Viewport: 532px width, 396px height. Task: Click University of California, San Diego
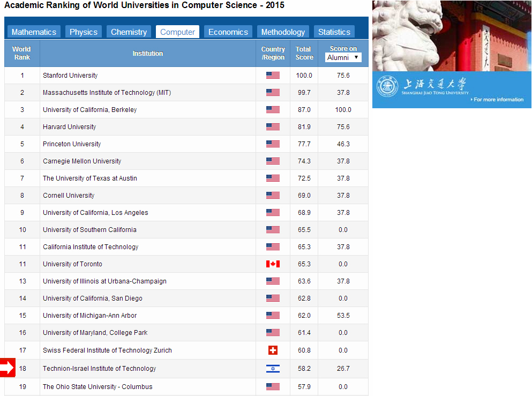click(92, 298)
